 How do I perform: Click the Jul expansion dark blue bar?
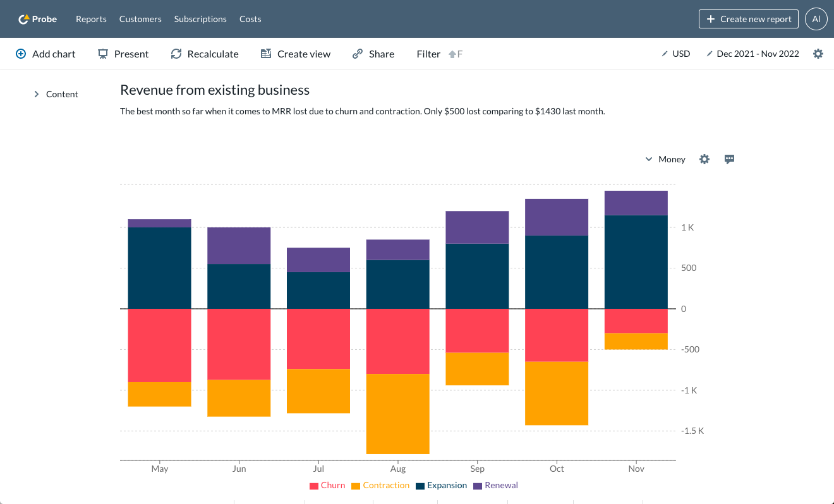point(318,291)
